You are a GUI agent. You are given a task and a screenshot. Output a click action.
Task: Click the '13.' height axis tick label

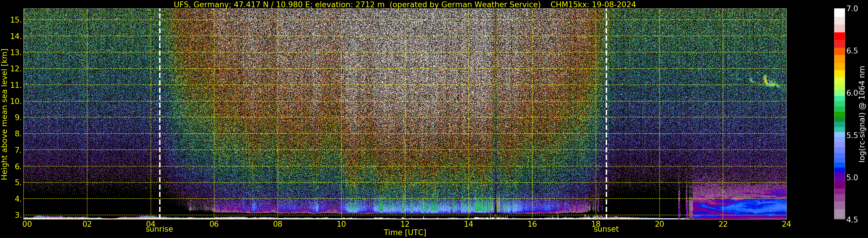click(x=16, y=53)
